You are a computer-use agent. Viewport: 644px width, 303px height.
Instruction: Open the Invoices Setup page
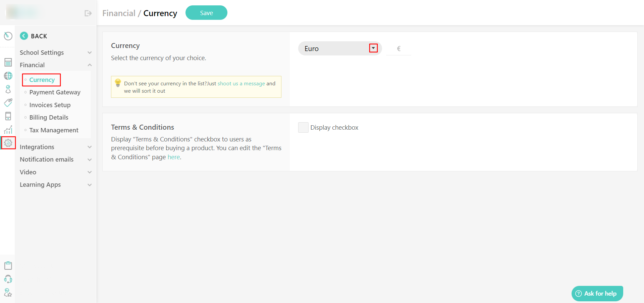click(x=50, y=105)
